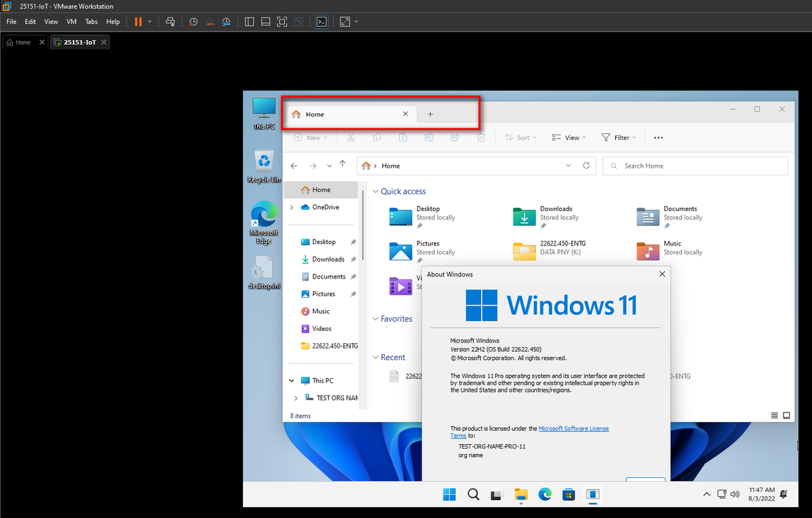Click the Search Home input box

pyautogui.click(x=695, y=166)
